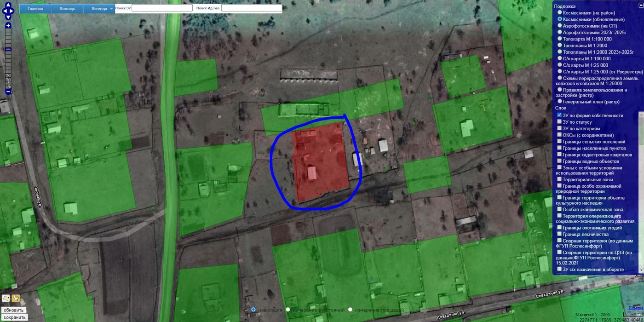The image size is (644, 322).
Task: Focus the Поиск ЗУ search field
Action: (x=162, y=8)
